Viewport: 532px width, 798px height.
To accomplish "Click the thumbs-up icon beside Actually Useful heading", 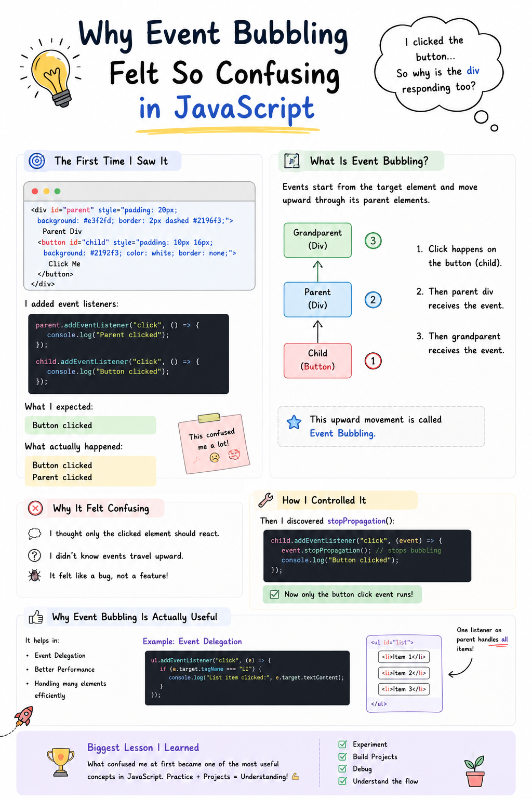I will 36,617.
